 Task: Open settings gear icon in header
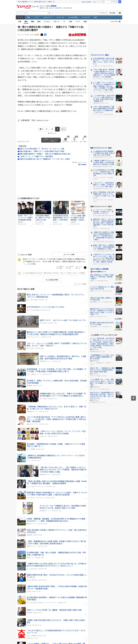click(x=120, y=13)
